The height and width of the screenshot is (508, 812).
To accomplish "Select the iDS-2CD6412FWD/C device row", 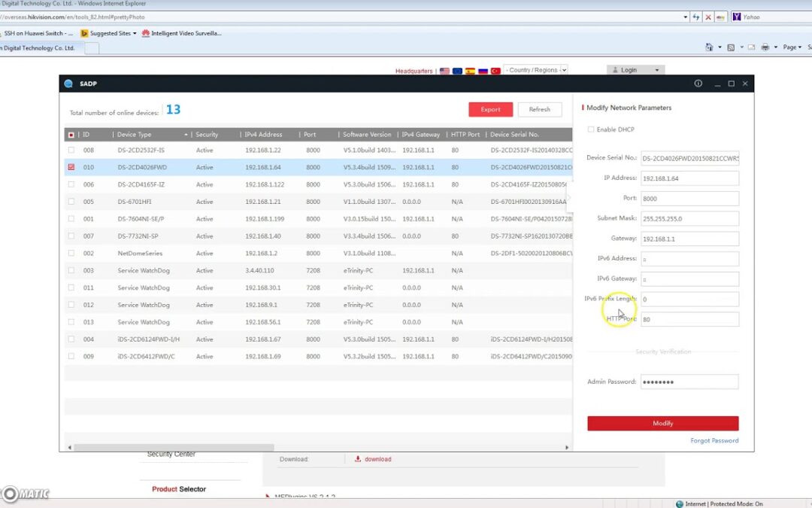I will coord(319,357).
